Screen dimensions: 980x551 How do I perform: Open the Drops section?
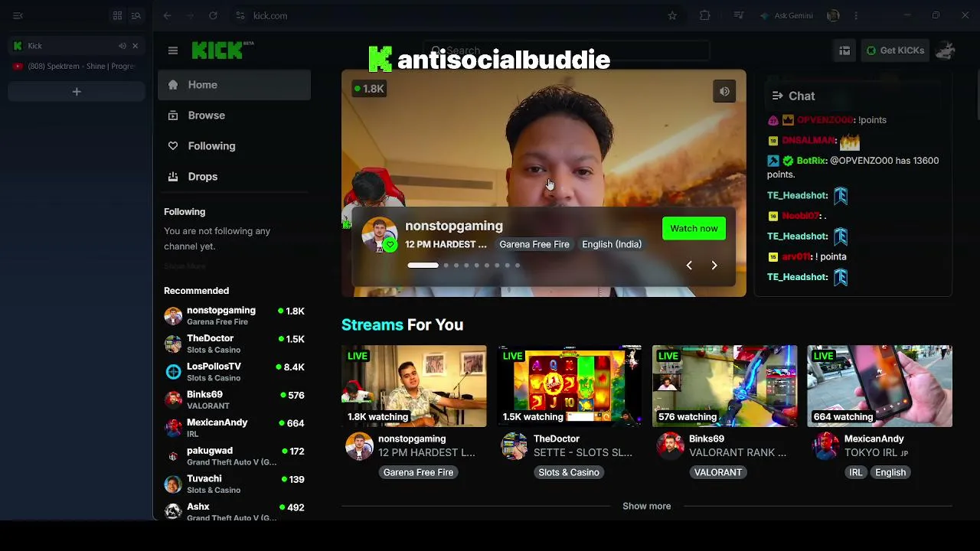[234, 177]
